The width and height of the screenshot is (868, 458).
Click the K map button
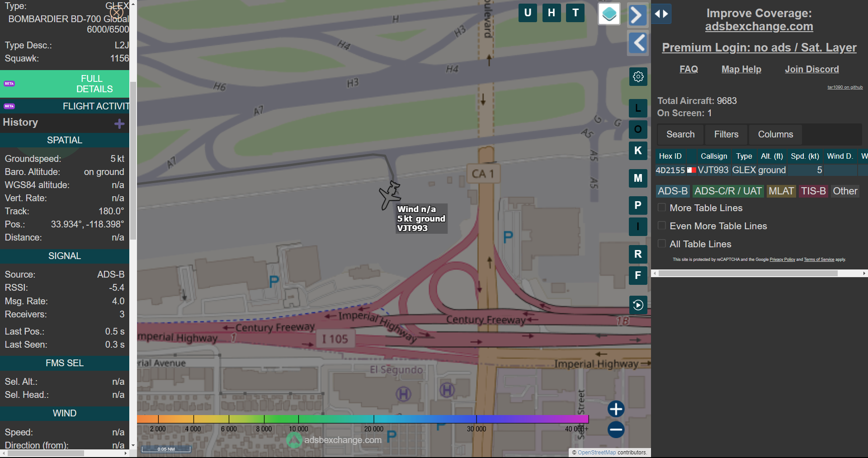[x=638, y=151]
